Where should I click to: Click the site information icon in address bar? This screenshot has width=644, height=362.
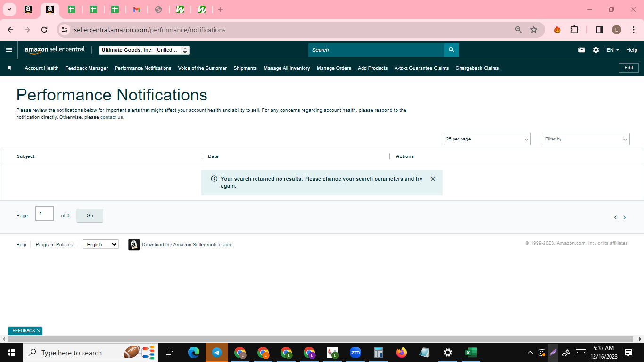point(65,30)
